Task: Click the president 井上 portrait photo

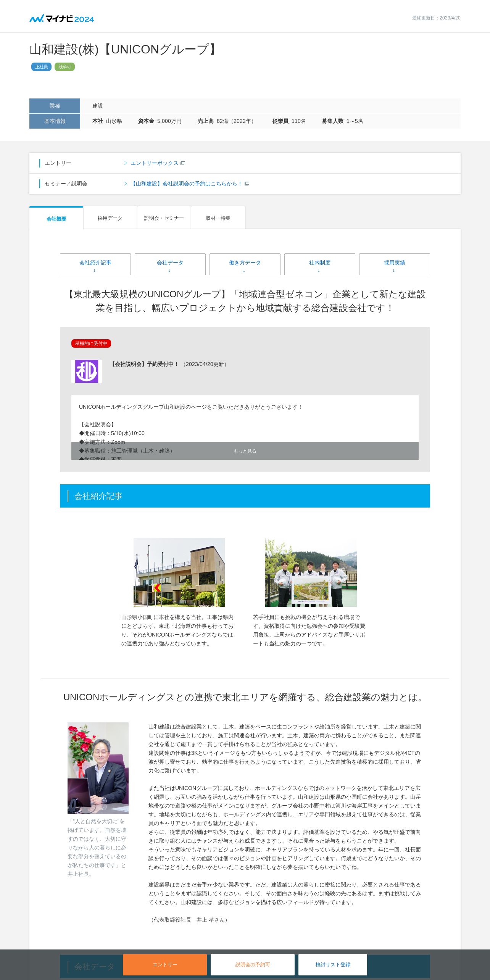Action: tap(98, 768)
